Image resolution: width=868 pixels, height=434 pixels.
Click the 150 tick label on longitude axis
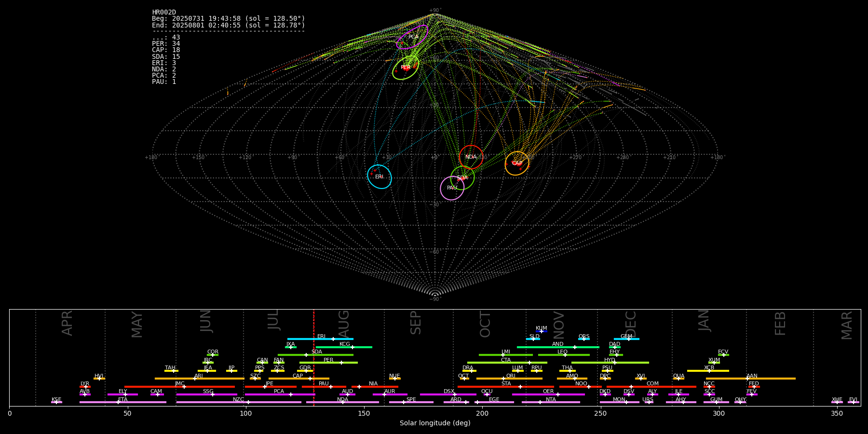(364, 414)
